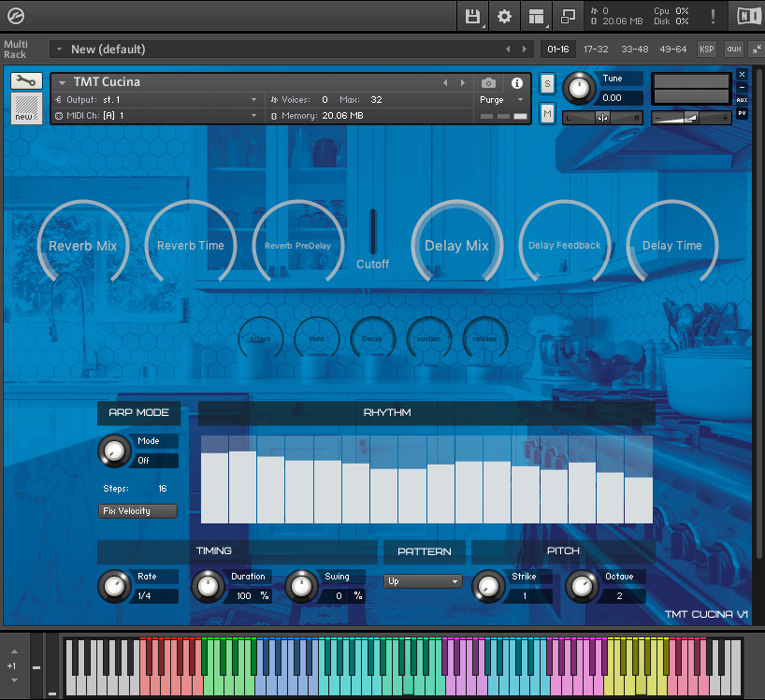Click the wrench edit icon above 'new'
This screenshot has width=765, height=700.
point(25,80)
